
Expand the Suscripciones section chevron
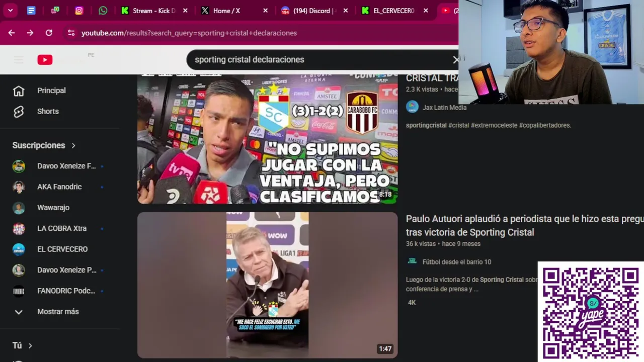[x=73, y=145]
